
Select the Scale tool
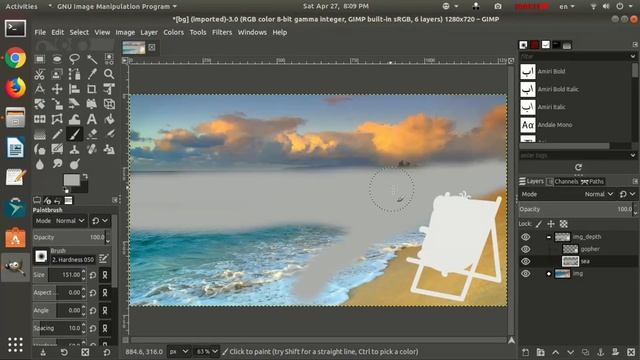coord(57,104)
